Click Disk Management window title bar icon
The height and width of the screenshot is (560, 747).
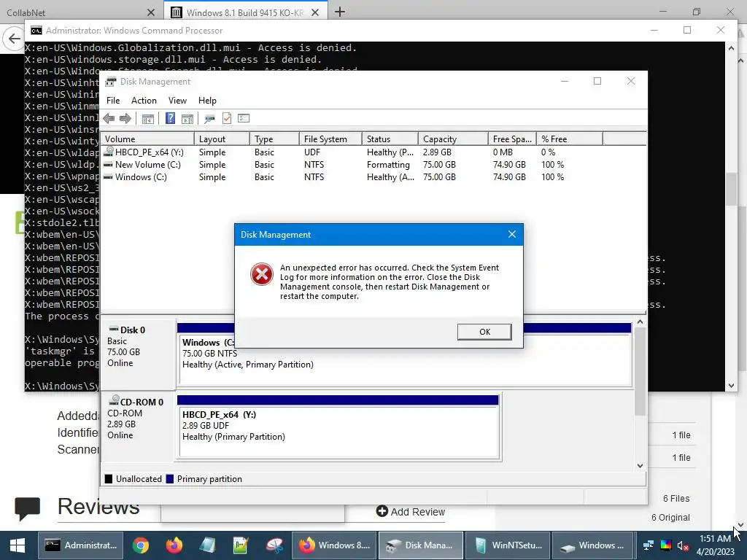pyautogui.click(x=111, y=82)
